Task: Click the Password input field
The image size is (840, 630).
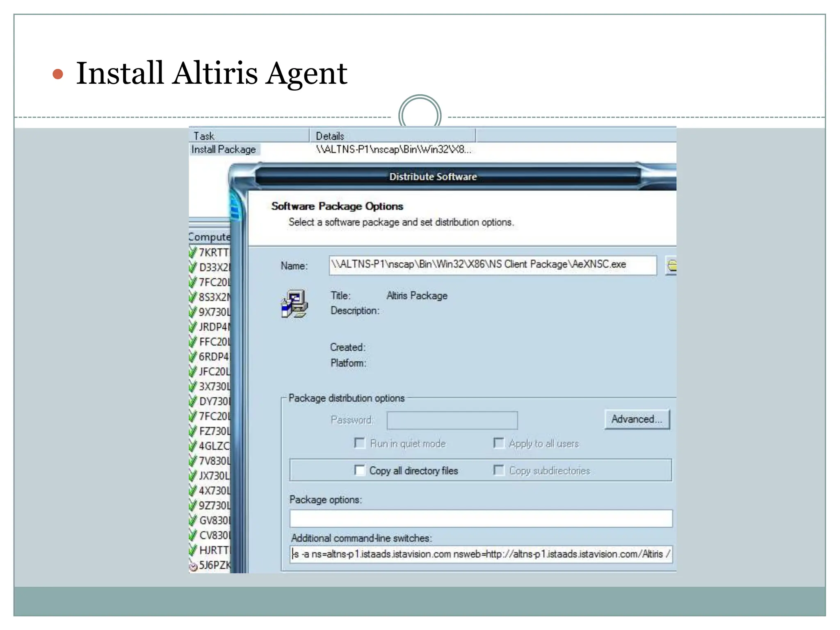Action: pyautogui.click(x=452, y=420)
